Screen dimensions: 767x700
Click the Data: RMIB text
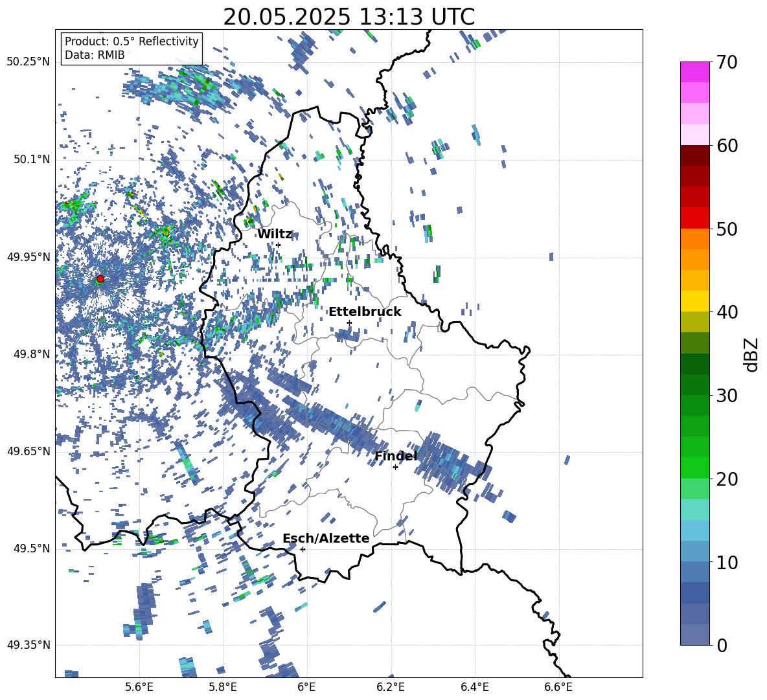[95, 55]
